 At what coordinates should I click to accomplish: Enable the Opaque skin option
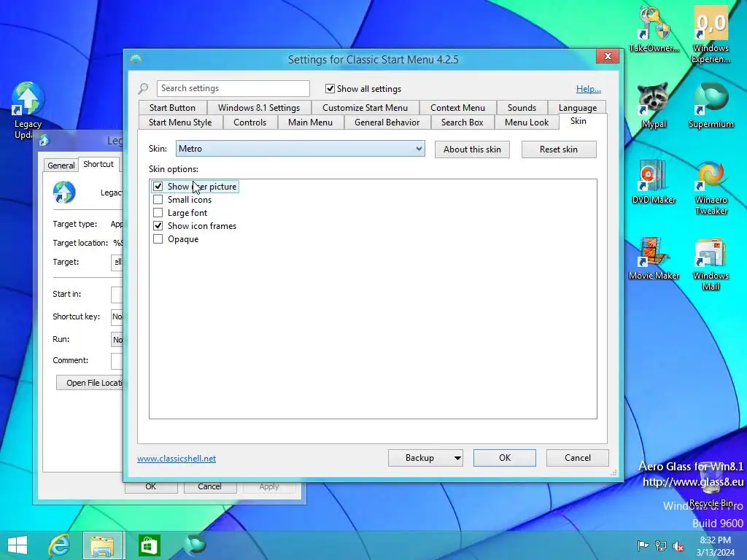tap(158, 239)
